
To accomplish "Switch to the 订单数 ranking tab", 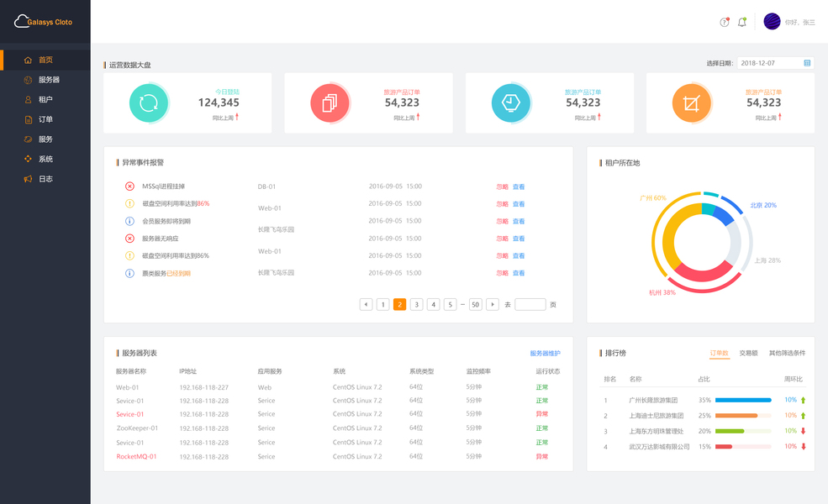I will click(x=720, y=353).
